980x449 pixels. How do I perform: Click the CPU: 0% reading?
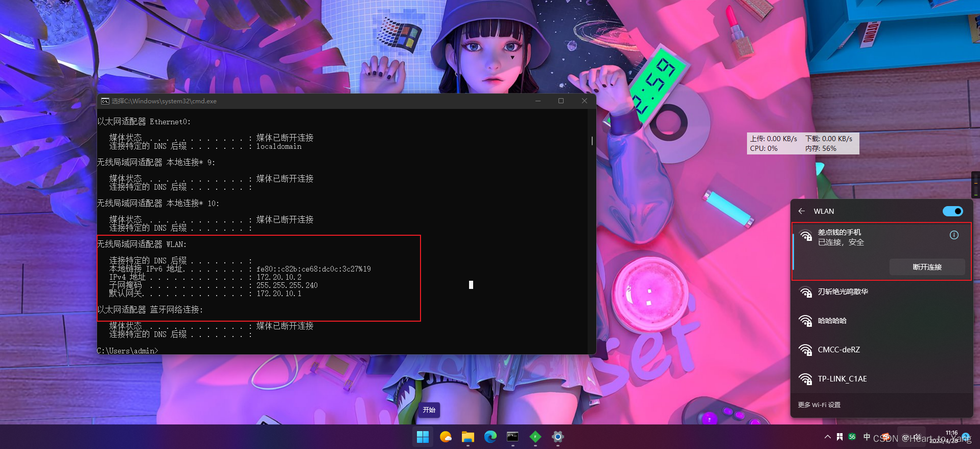point(764,149)
